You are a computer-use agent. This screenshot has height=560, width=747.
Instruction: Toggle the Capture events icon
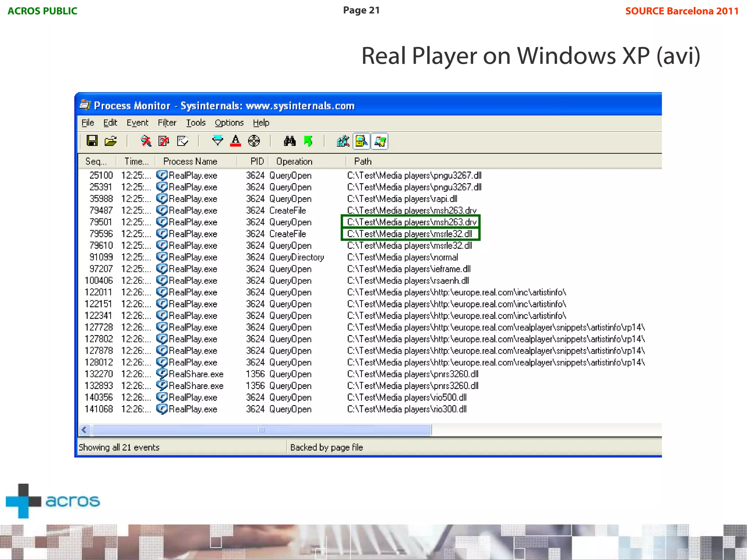point(146,141)
